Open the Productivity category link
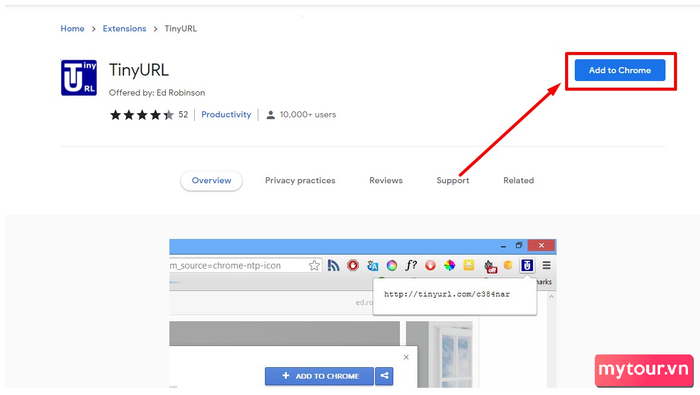Image resolution: width=700 pixels, height=395 pixels. [226, 115]
